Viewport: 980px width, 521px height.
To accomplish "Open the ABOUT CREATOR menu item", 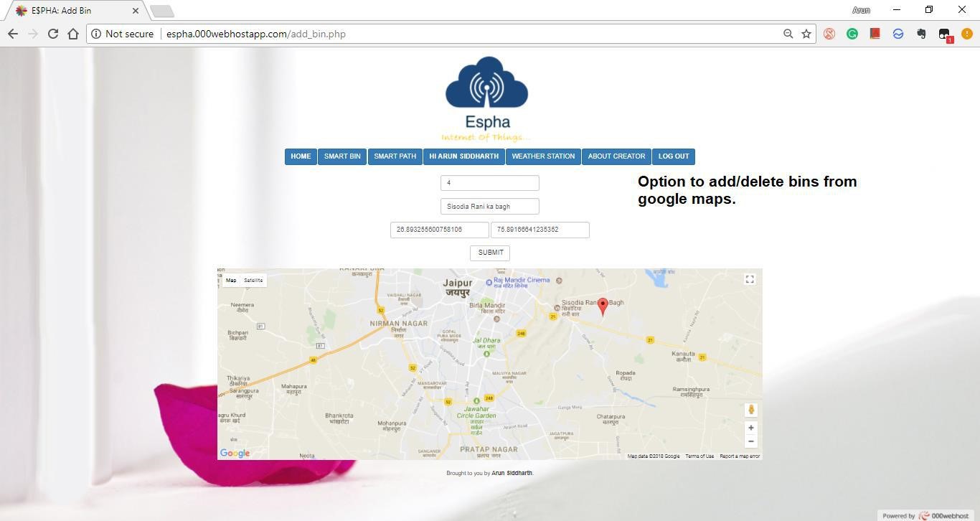I will coord(616,156).
